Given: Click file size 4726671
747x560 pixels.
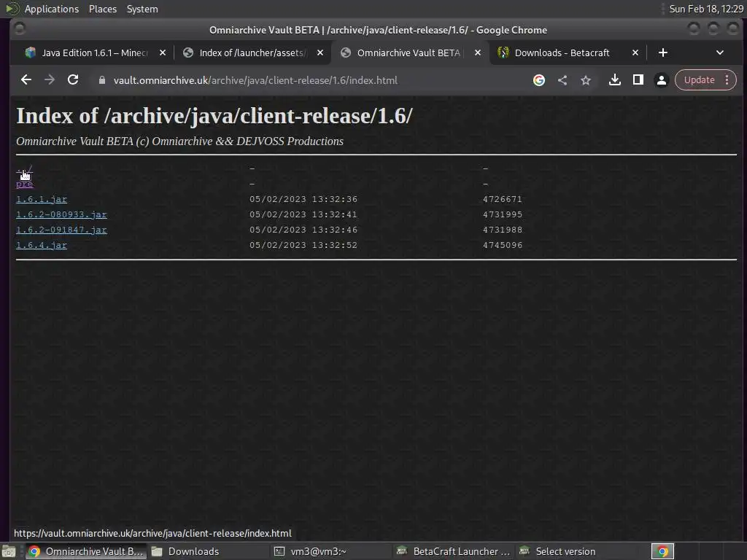Looking at the screenshot, I should [x=503, y=199].
